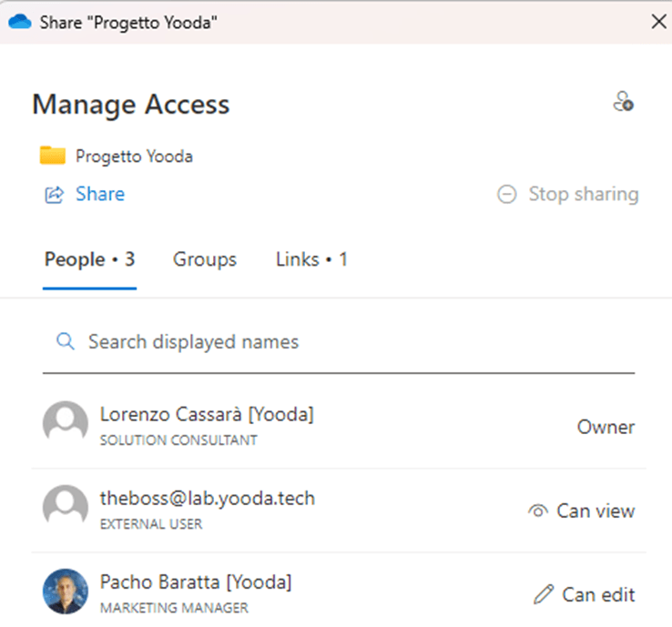Open the Can edit permission dropdown

point(585,594)
